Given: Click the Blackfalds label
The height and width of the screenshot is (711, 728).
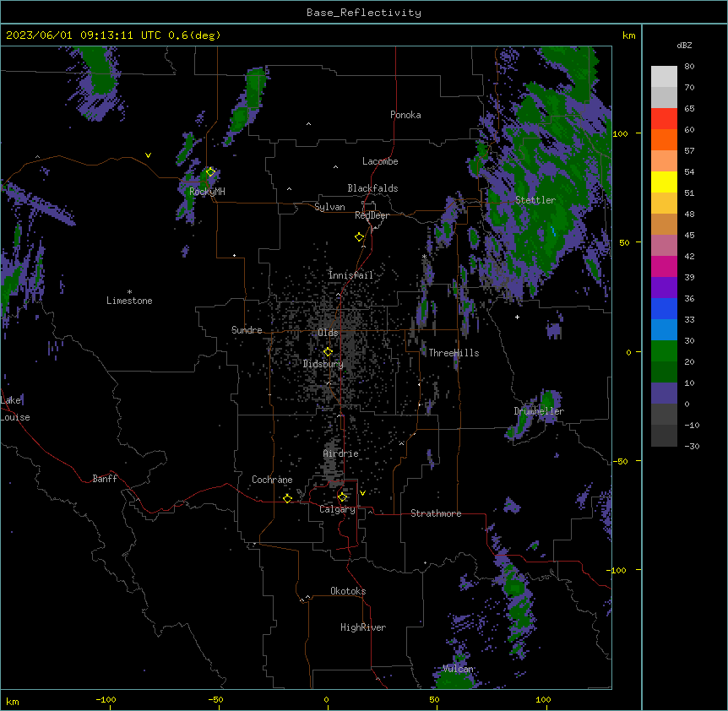Looking at the screenshot, I should coord(372,188).
